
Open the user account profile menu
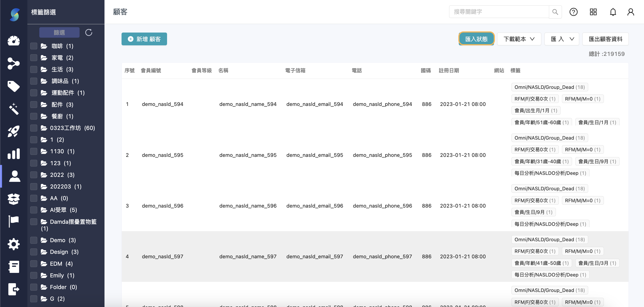[631, 12]
